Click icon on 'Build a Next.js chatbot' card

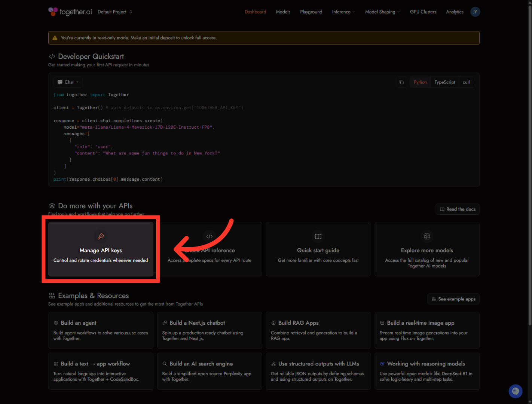[165, 323]
